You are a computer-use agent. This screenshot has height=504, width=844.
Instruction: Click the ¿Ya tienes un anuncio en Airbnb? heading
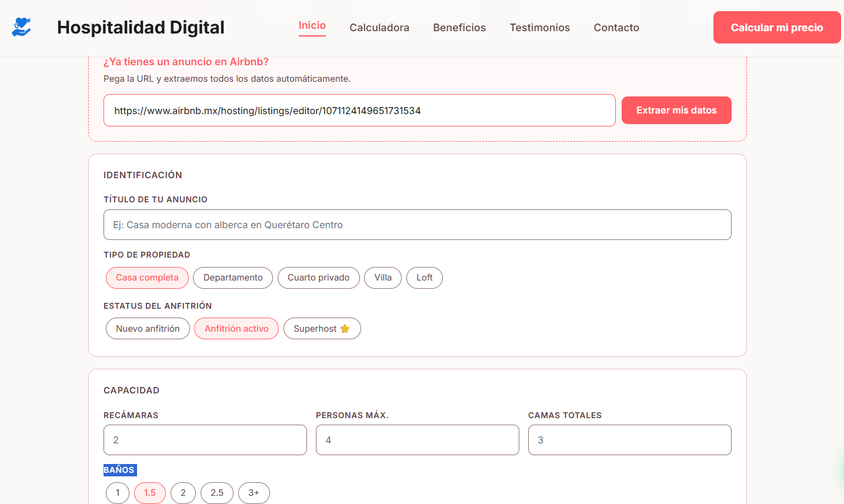186,62
